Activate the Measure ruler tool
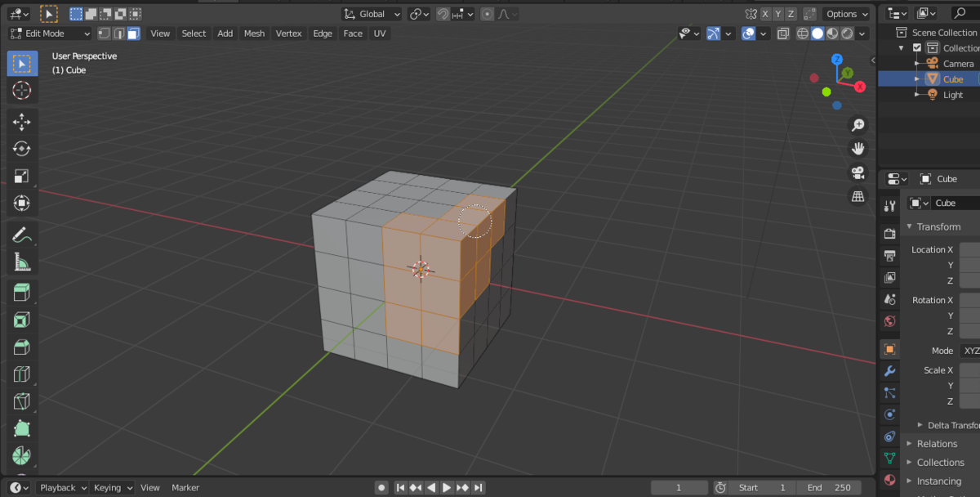980x497 pixels. (x=22, y=262)
